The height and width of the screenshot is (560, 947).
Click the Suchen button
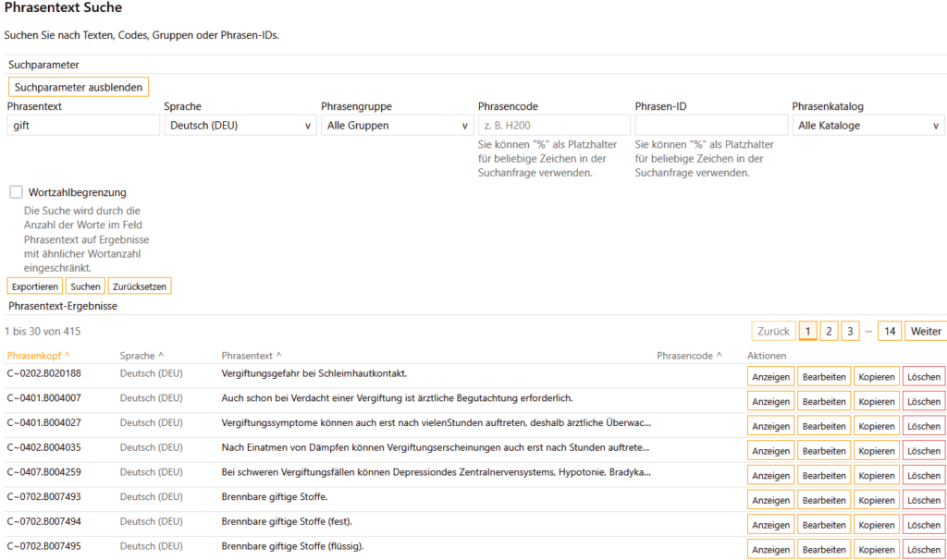tap(85, 286)
